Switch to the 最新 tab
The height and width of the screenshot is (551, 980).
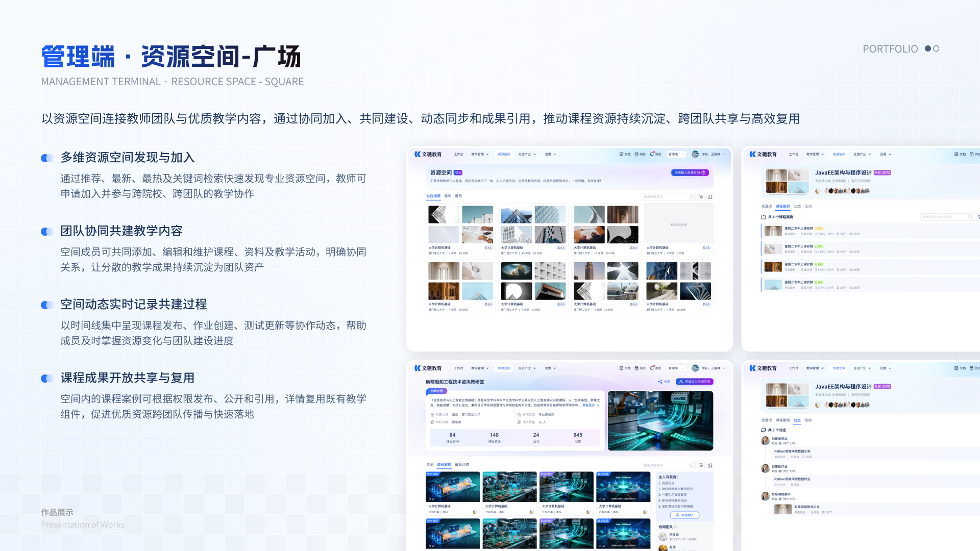tap(448, 196)
